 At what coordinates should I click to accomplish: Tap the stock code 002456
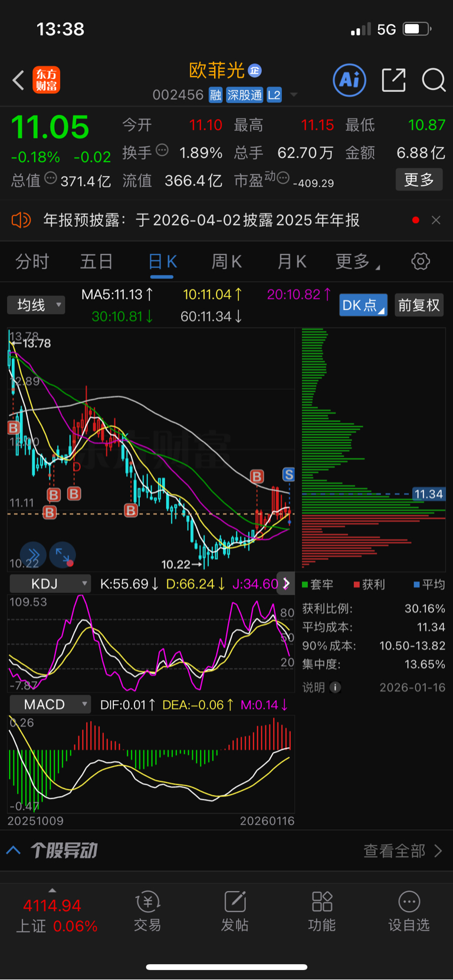click(x=178, y=95)
